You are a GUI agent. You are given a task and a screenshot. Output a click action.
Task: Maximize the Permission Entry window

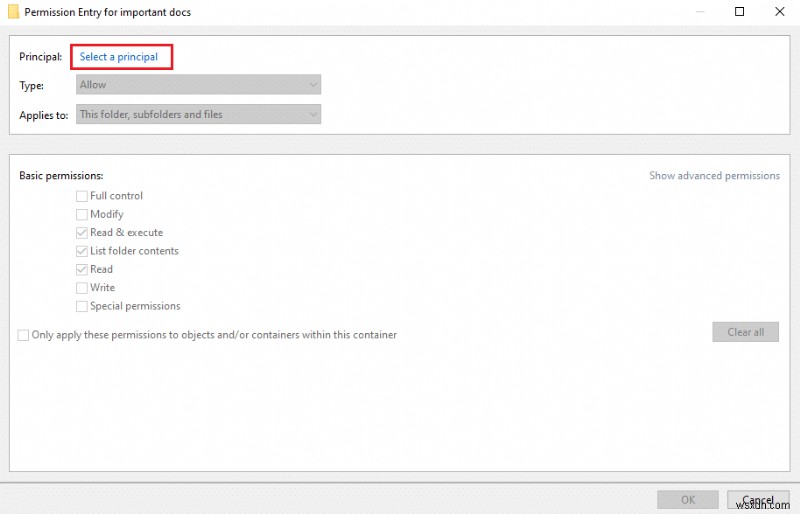[x=739, y=11]
